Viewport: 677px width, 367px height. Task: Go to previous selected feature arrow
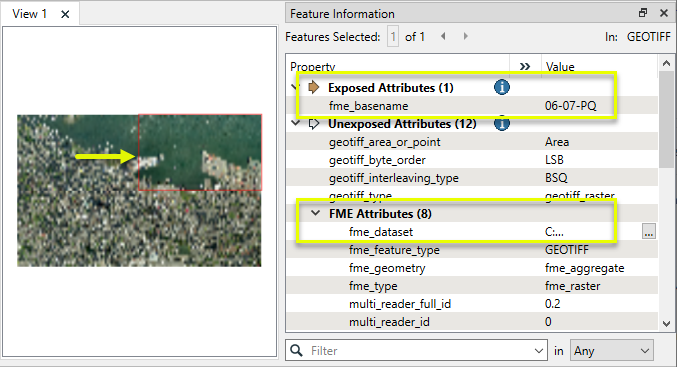443,36
